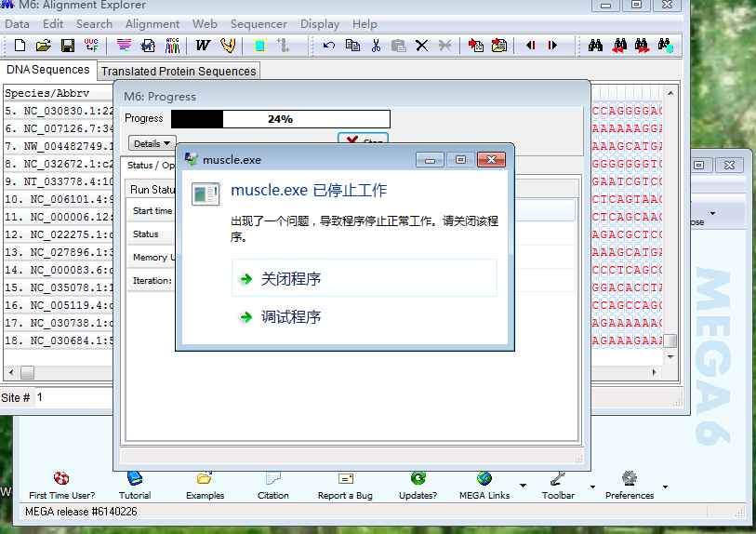Save the alignment session with floppy disk icon
The image size is (756, 534).
click(68, 46)
